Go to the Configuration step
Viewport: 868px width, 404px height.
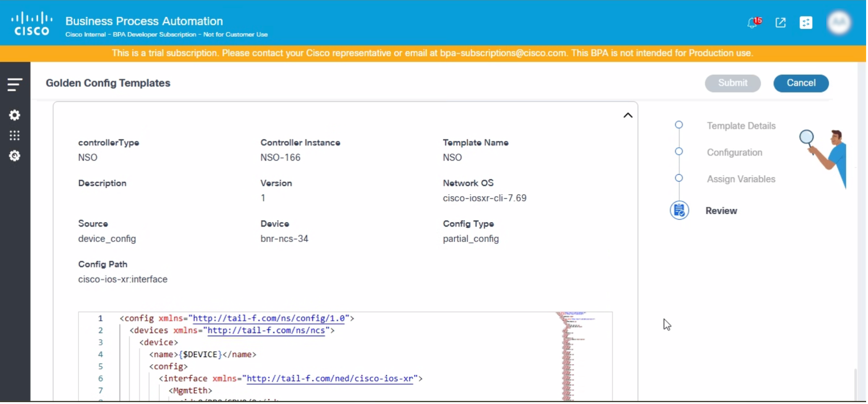tap(734, 153)
